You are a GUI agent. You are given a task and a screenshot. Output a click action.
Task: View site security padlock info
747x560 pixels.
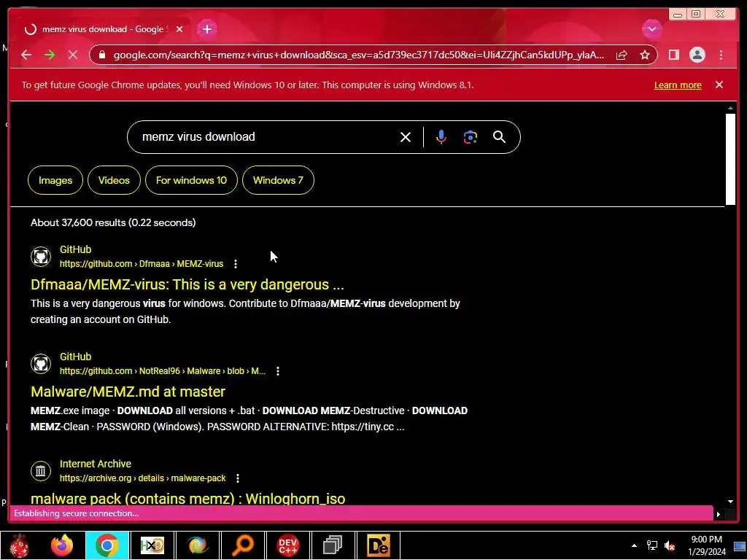coord(101,55)
